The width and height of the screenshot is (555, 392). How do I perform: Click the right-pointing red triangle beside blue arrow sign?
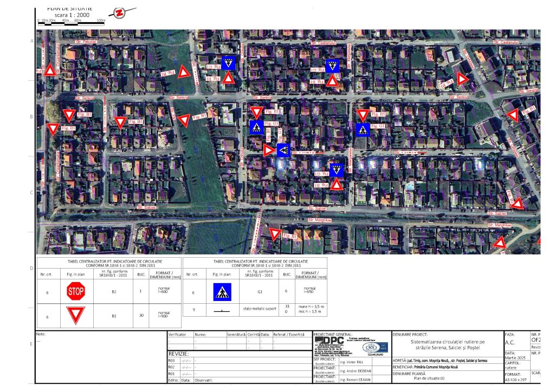269,150
